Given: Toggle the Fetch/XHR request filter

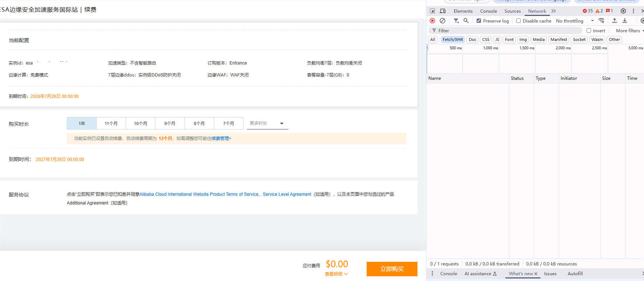Looking at the screenshot, I should click(453, 40).
